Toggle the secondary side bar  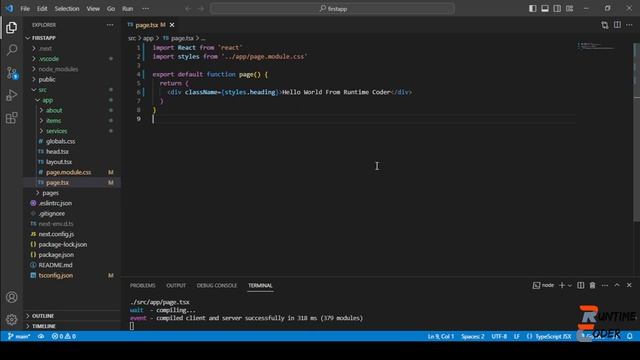point(557,9)
